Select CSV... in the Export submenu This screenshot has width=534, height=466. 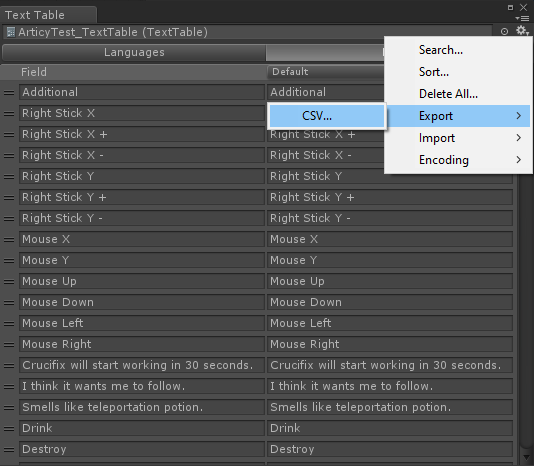tap(327, 116)
